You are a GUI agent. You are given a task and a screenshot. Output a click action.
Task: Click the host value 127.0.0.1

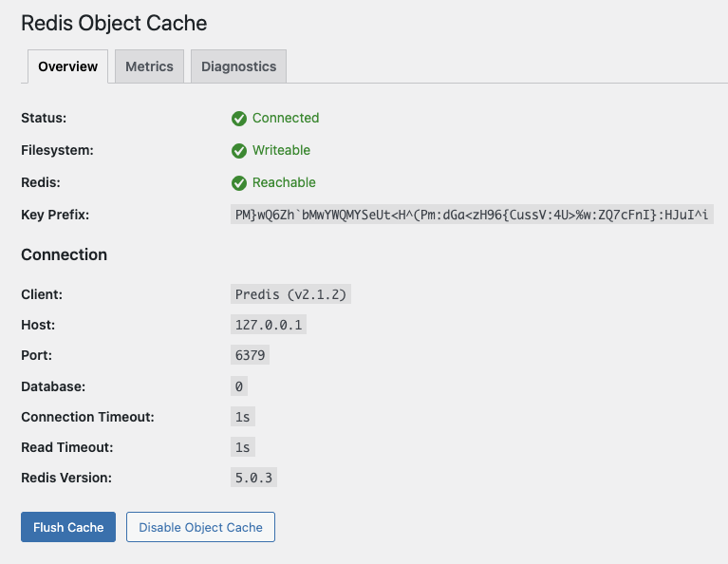pos(269,325)
